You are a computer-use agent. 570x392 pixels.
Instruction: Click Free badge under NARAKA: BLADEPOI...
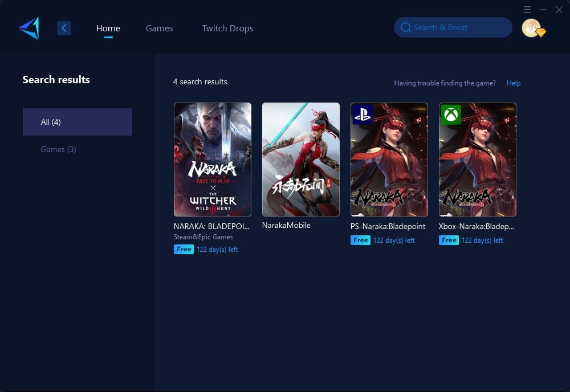[x=184, y=249]
